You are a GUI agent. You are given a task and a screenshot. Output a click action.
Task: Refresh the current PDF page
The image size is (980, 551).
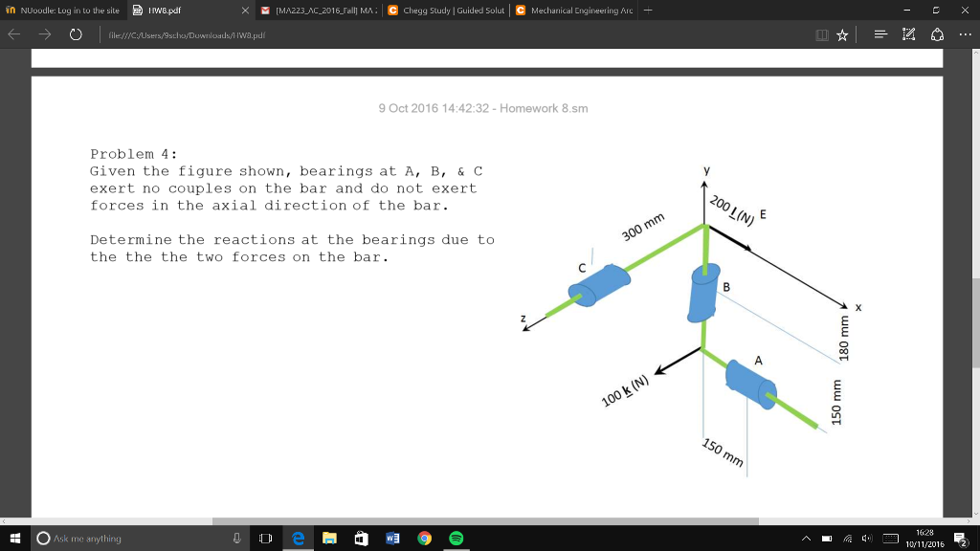tap(76, 34)
